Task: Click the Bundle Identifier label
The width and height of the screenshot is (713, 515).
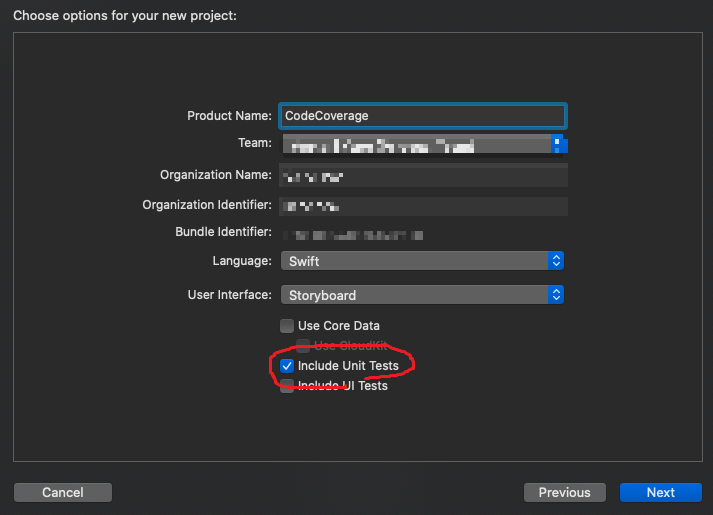Action: click(223, 232)
